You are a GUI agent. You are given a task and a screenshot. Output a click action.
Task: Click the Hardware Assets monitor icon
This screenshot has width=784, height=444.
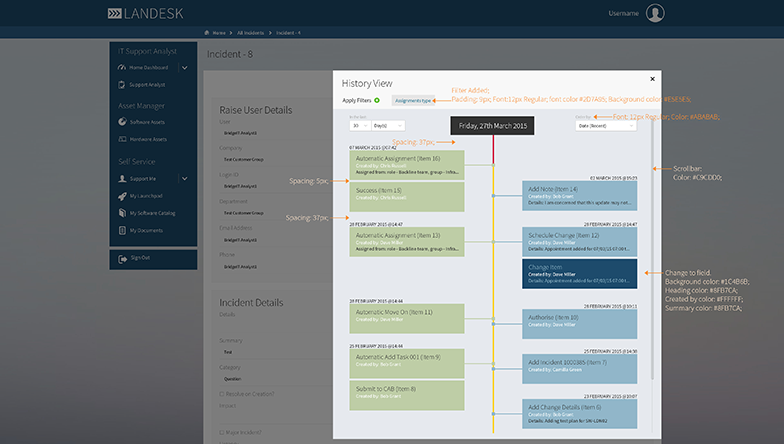pyautogui.click(x=123, y=140)
